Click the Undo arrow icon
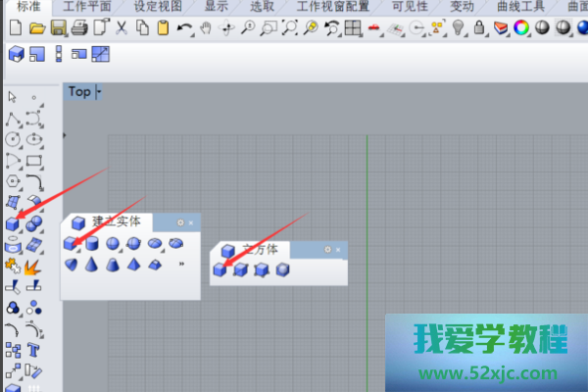This screenshot has width=588, height=392. (x=184, y=27)
